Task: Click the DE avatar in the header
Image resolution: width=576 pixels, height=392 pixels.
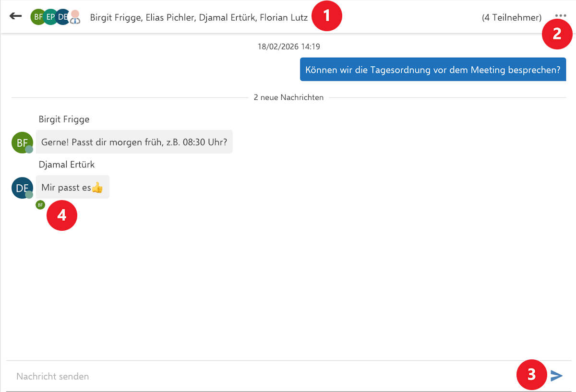Action: click(x=62, y=17)
